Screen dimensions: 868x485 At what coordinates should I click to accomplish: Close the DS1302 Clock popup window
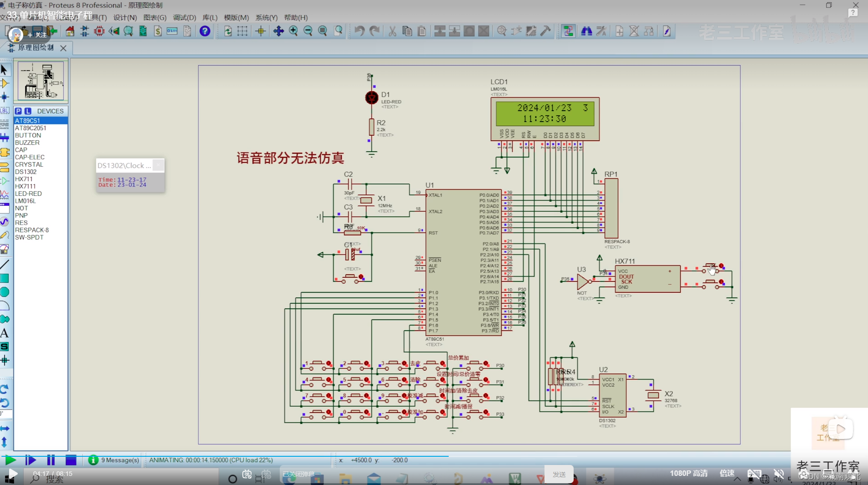158,165
